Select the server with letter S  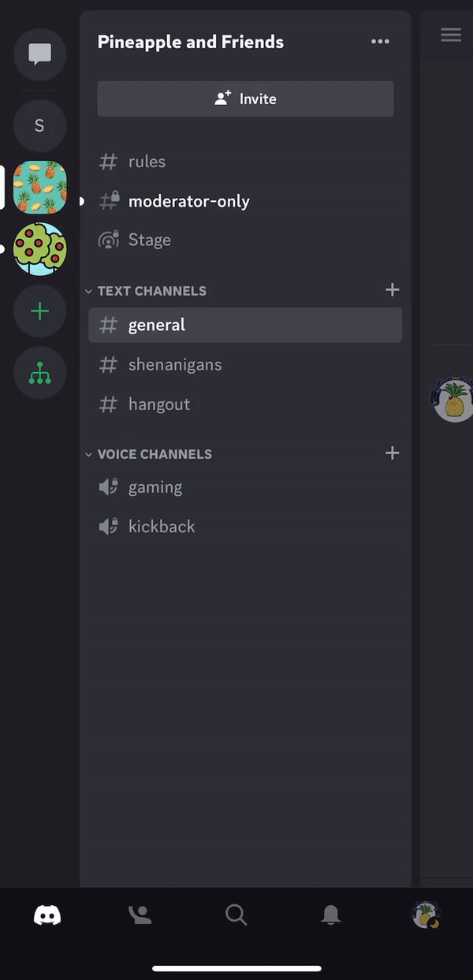39,125
